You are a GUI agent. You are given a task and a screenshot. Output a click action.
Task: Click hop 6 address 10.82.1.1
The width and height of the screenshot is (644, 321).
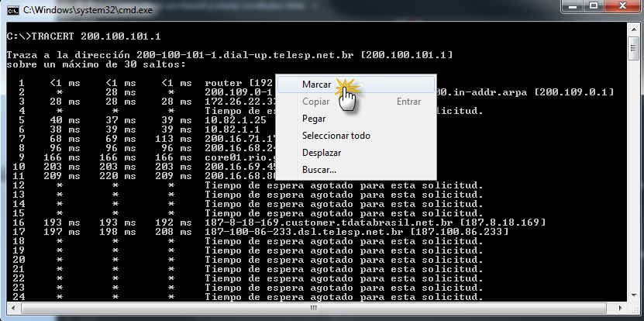(232, 129)
